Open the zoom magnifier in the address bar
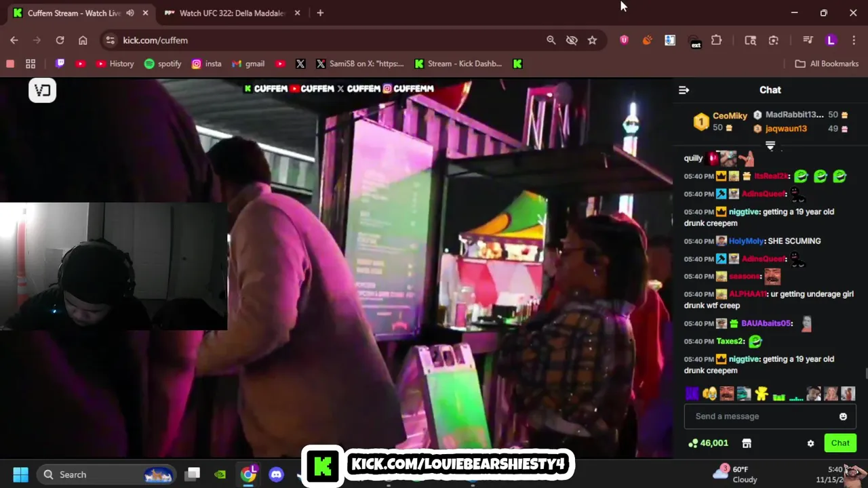Screen dimensions: 868x488 pos(551,40)
